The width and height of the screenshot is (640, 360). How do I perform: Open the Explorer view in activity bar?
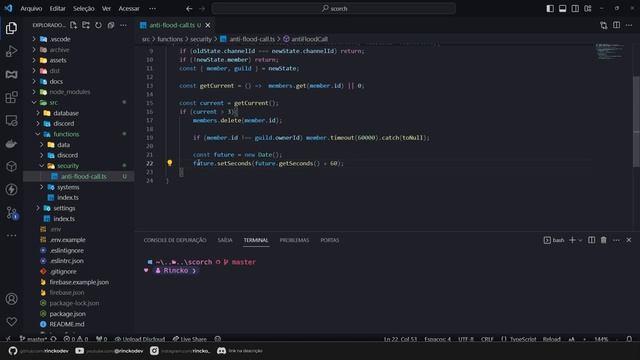point(11,28)
